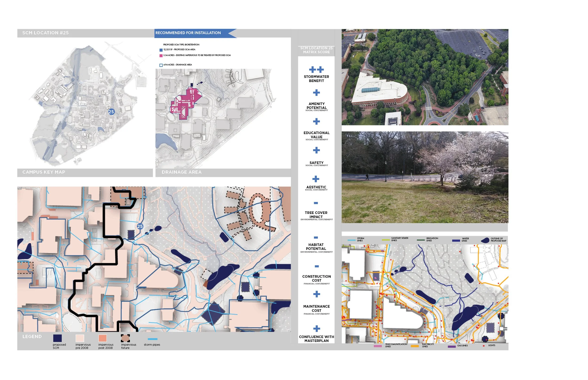588x380 pixels.
Task: Click the plus icon above Confluence with Masterplan
Action: 317,329
